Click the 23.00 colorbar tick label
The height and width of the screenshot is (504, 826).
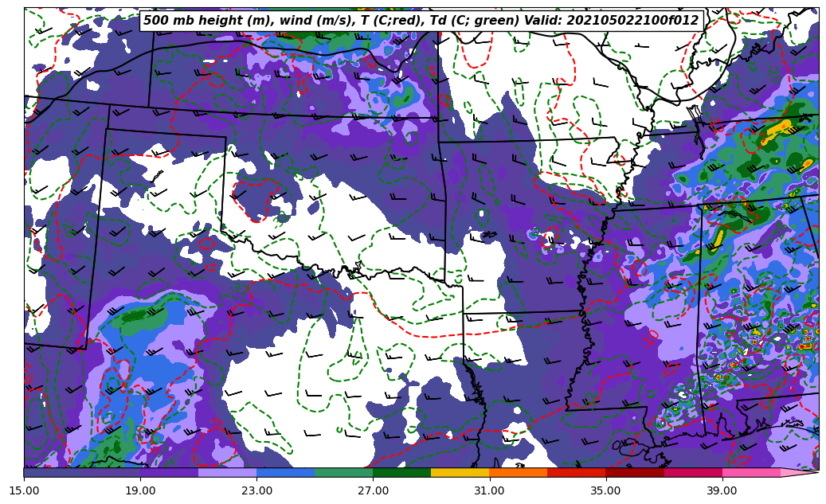(x=256, y=491)
